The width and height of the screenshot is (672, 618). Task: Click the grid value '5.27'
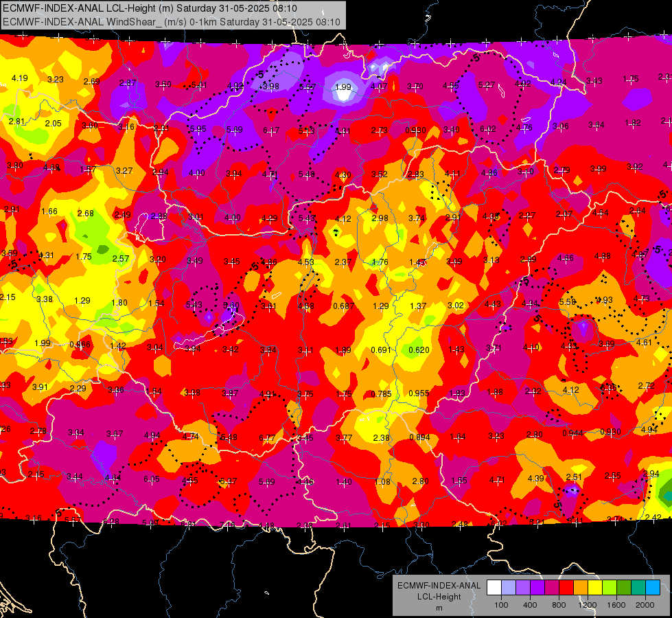coord(487,85)
